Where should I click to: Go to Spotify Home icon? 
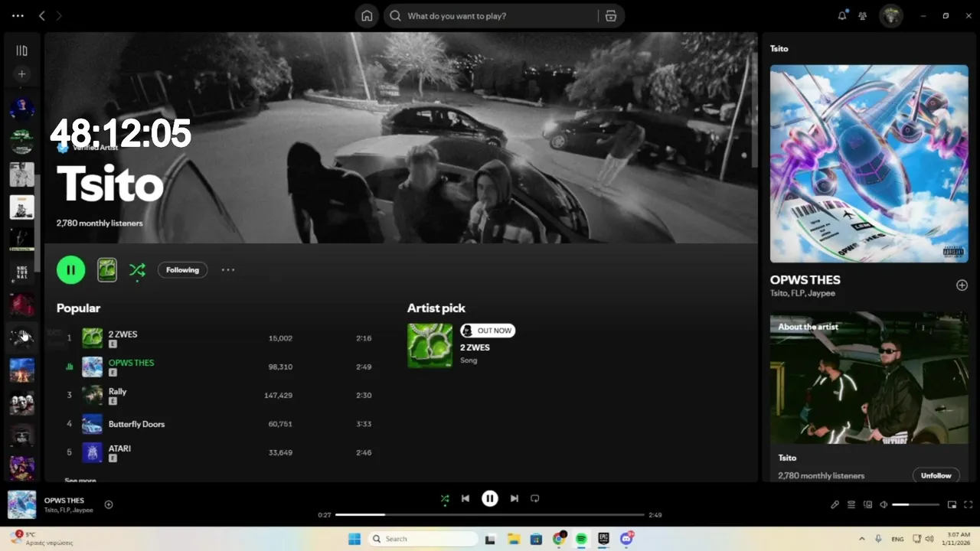tap(367, 16)
